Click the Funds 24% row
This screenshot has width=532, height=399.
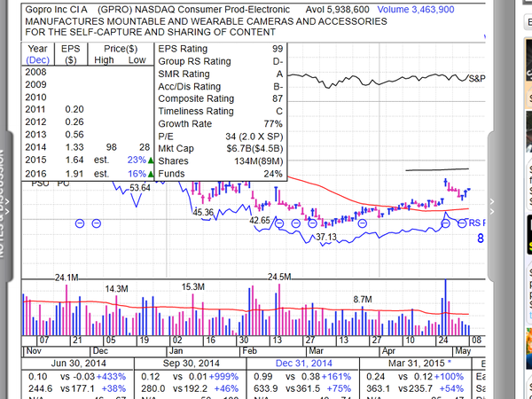(x=221, y=174)
